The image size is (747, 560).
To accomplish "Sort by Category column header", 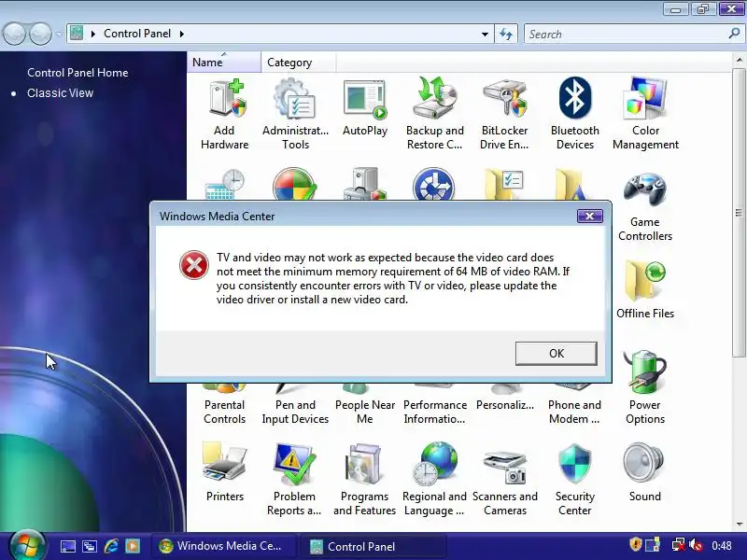I will click(298, 63).
